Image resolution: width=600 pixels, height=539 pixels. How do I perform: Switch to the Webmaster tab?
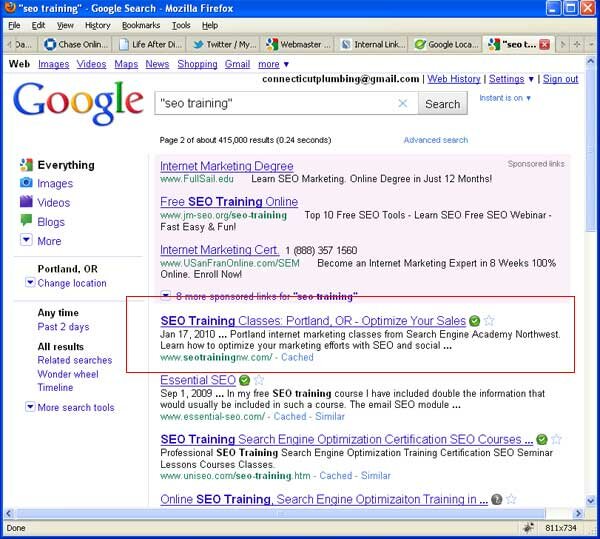pos(298,44)
